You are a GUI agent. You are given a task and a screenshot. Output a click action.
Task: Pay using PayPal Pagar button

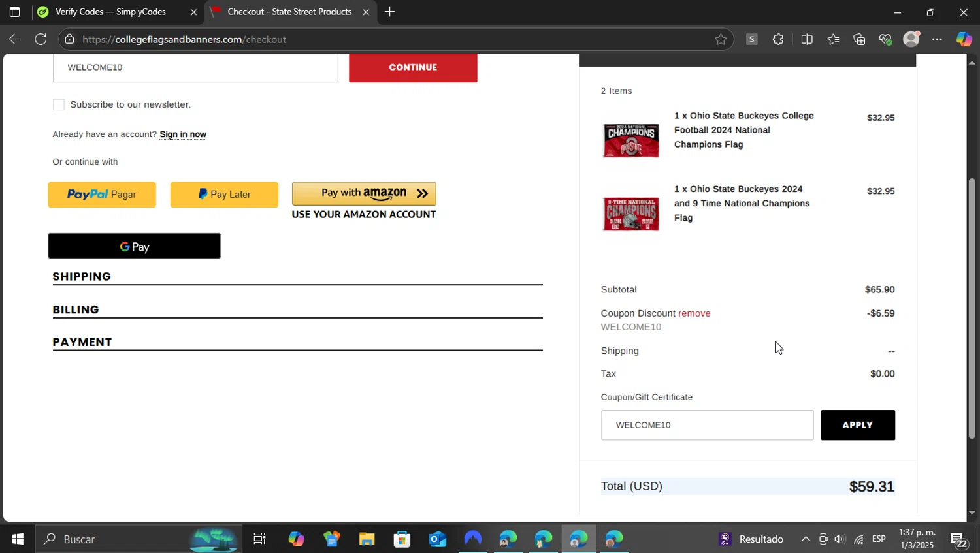click(x=102, y=195)
